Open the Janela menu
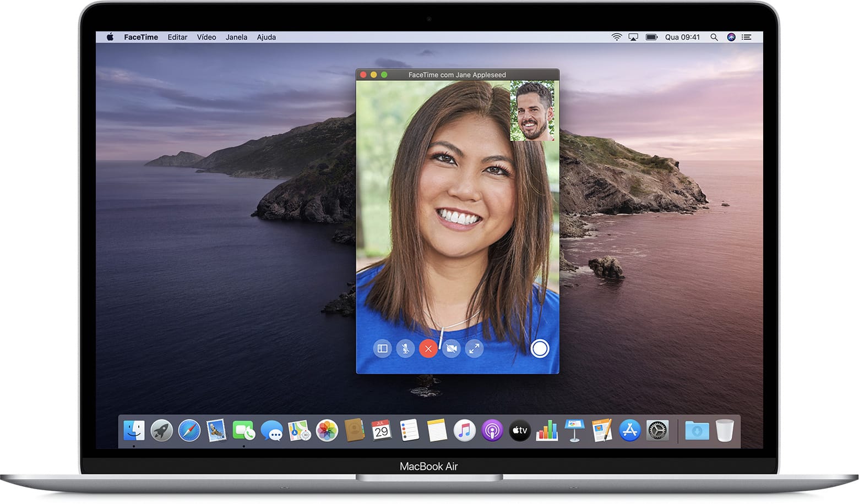The width and height of the screenshot is (859, 504). [236, 37]
